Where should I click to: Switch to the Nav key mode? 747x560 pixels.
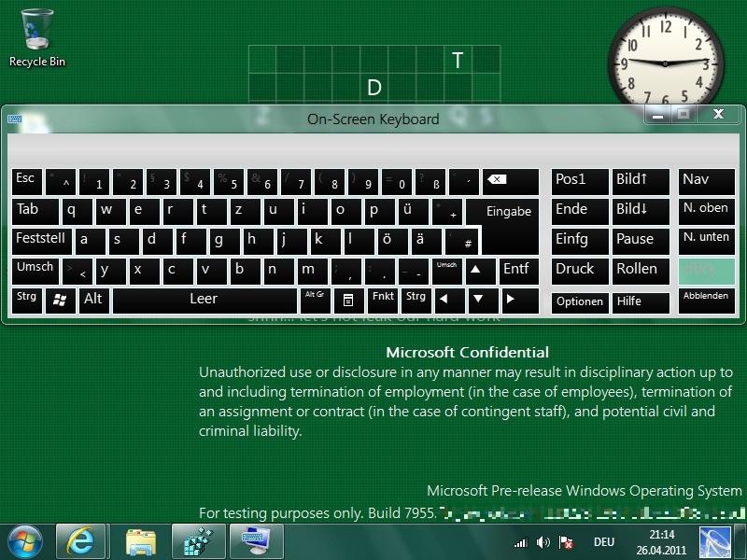707,181
